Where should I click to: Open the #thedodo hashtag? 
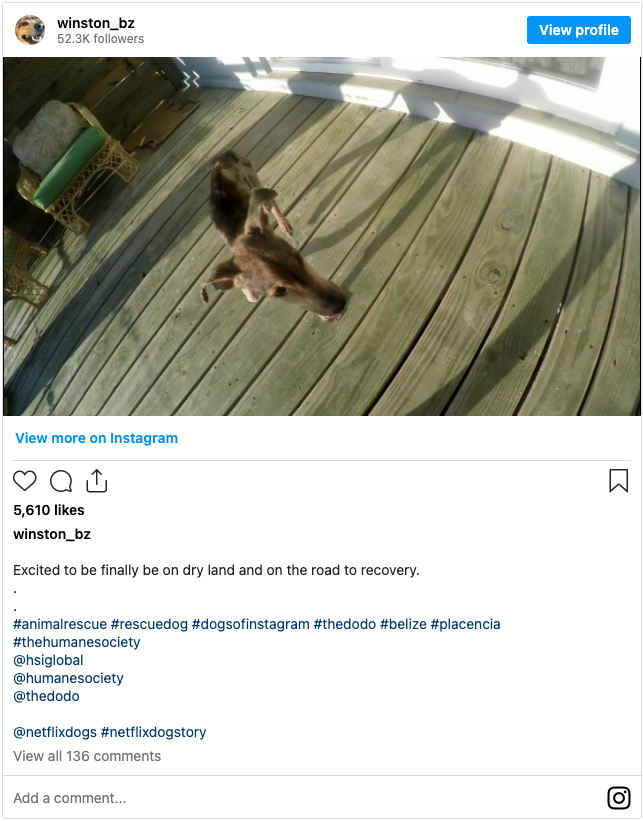coord(345,624)
